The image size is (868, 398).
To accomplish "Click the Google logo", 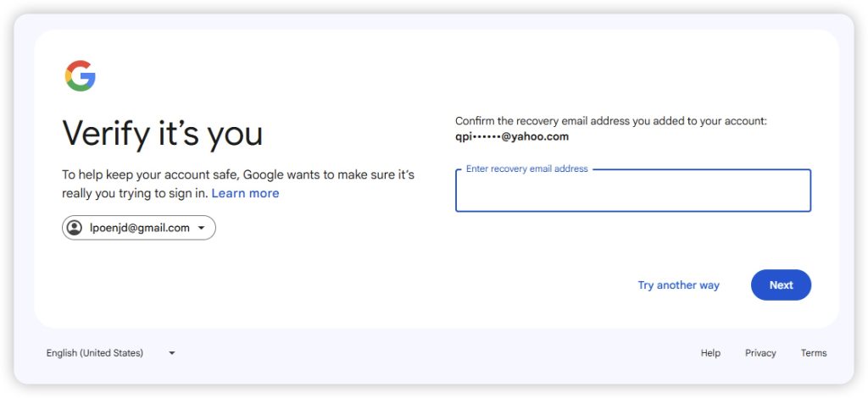I will (80, 76).
